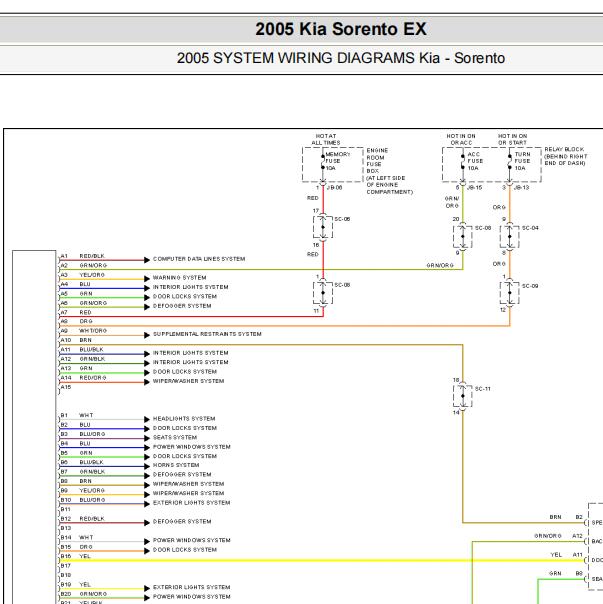603x604 pixels.
Task: Click the "HOT AT ALL TIMES" heading
Action: pyautogui.click(x=326, y=139)
